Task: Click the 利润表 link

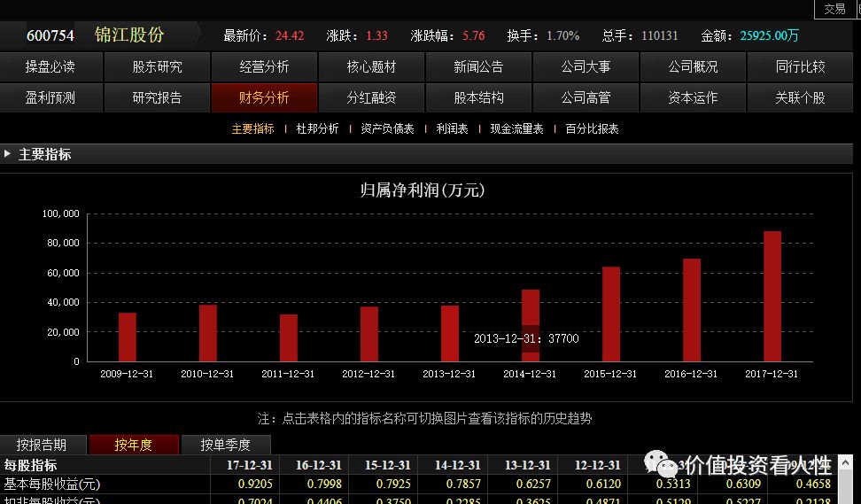Action: [452, 129]
